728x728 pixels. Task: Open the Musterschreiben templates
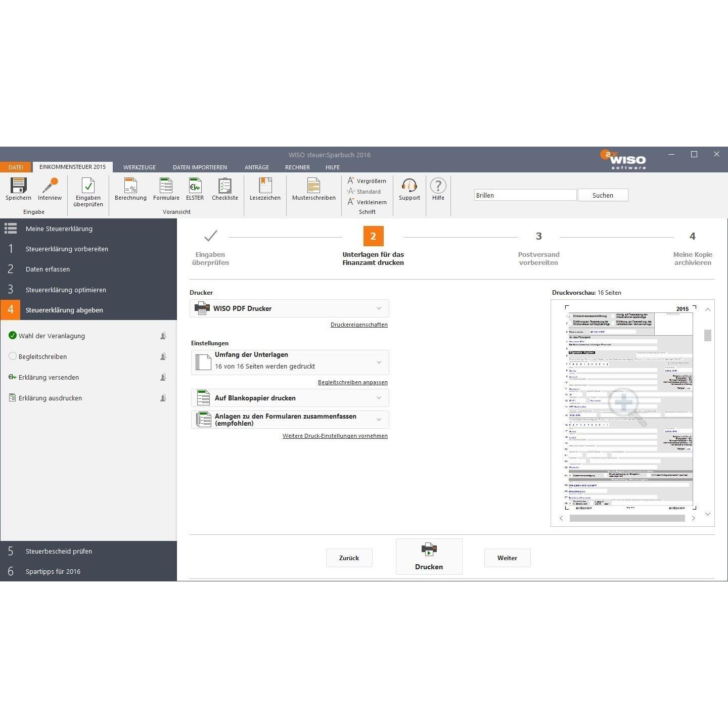pos(313,185)
